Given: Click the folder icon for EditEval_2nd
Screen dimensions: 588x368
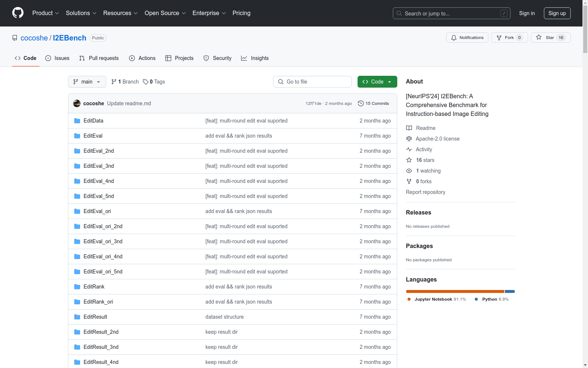Looking at the screenshot, I should [77, 151].
